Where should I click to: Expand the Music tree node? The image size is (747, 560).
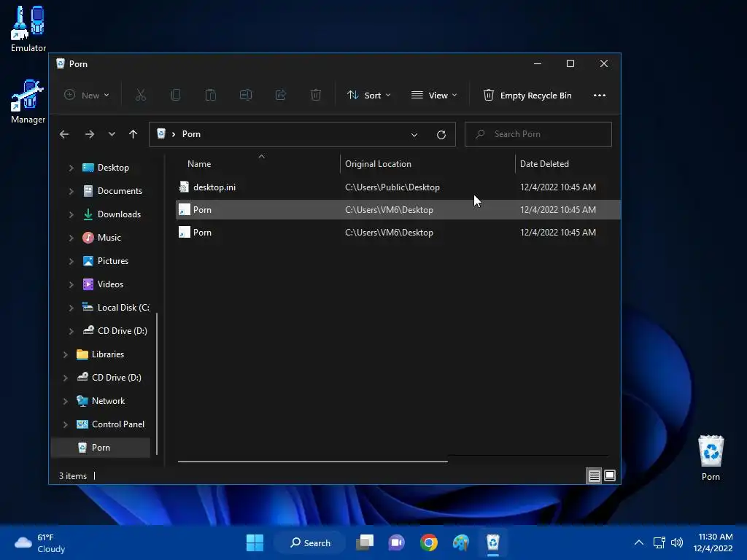pyautogui.click(x=71, y=238)
